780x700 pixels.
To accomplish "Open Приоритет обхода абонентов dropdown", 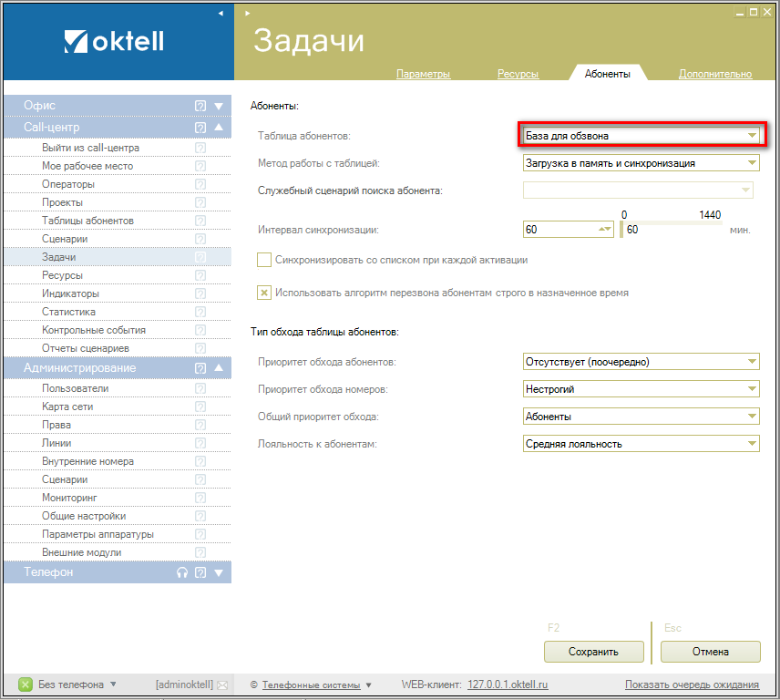I will point(641,362).
